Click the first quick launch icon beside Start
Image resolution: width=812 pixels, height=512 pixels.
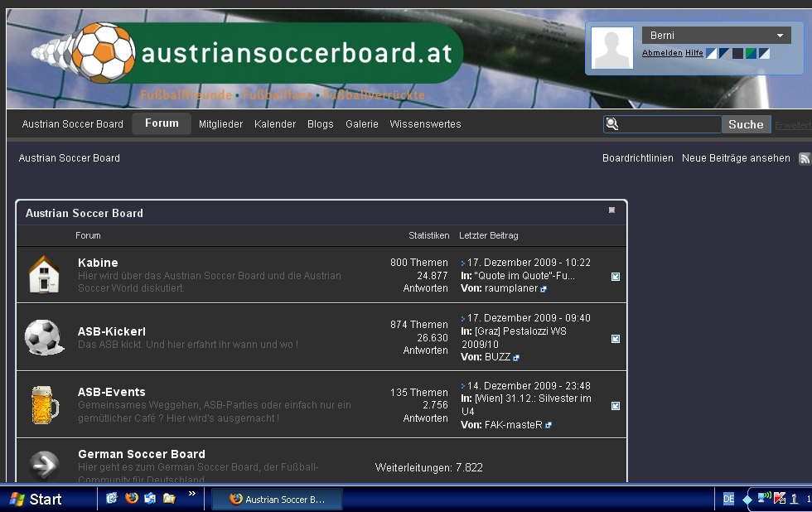[112, 498]
